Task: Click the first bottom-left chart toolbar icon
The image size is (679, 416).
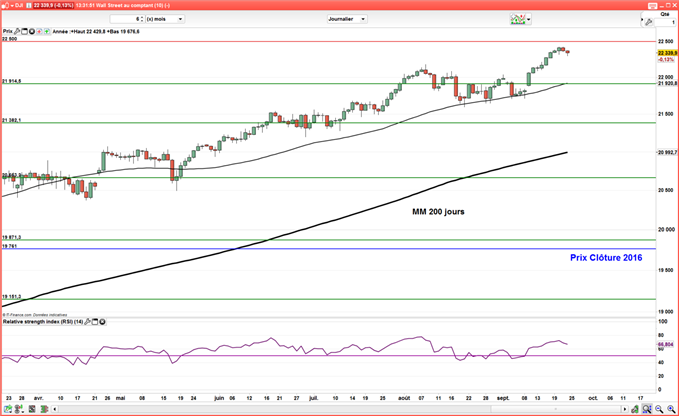Action: point(8,409)
